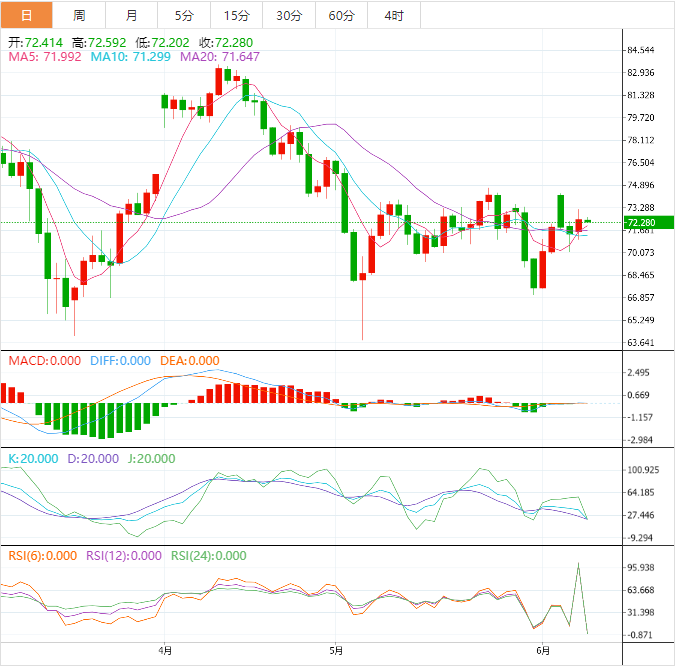Click the 6月 date marker on axis

[x=541, y=649]
